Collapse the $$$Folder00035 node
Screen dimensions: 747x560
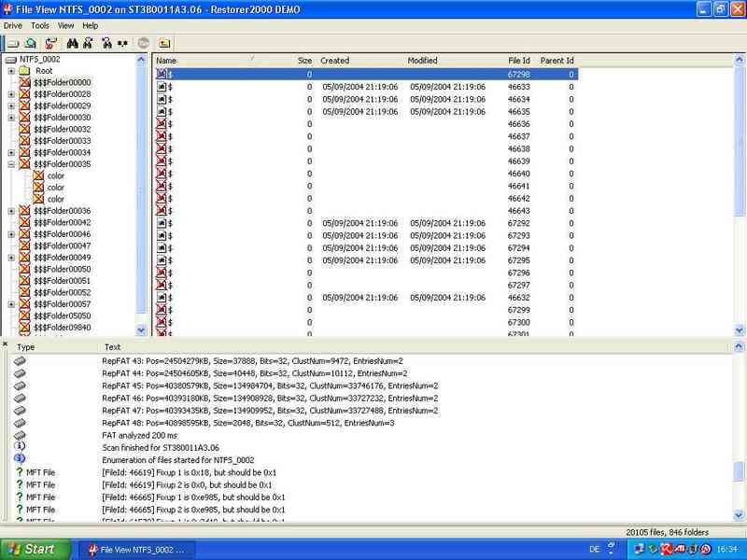11,164
